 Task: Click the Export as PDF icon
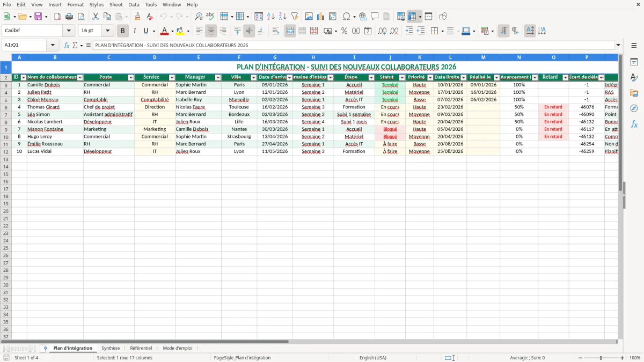pos(57,17)
